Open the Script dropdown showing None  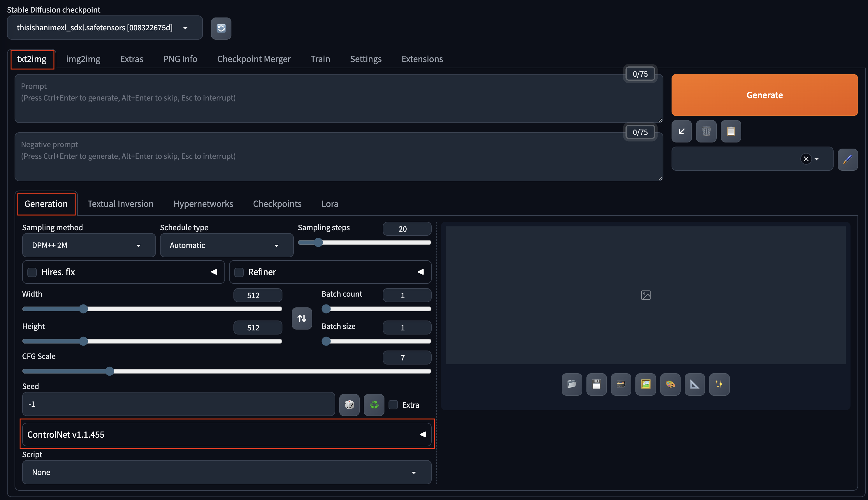pos(226,472)
